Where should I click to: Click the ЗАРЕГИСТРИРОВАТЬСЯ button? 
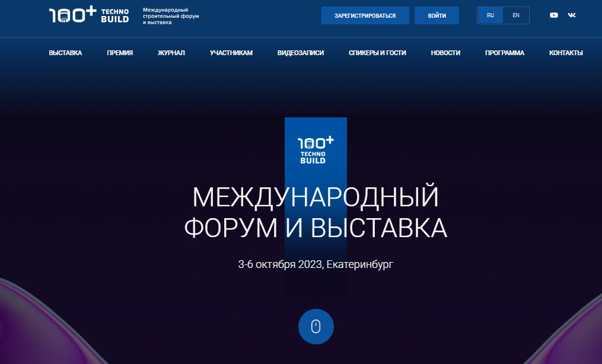pyautogui.click(x=365, y=15)
